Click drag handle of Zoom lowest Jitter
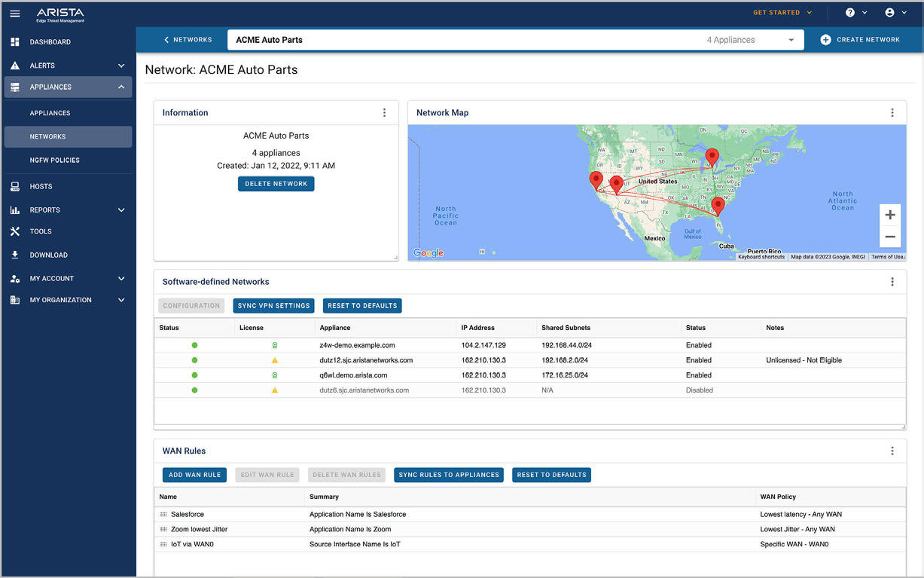924x578 pixels. tap(163, 530)
